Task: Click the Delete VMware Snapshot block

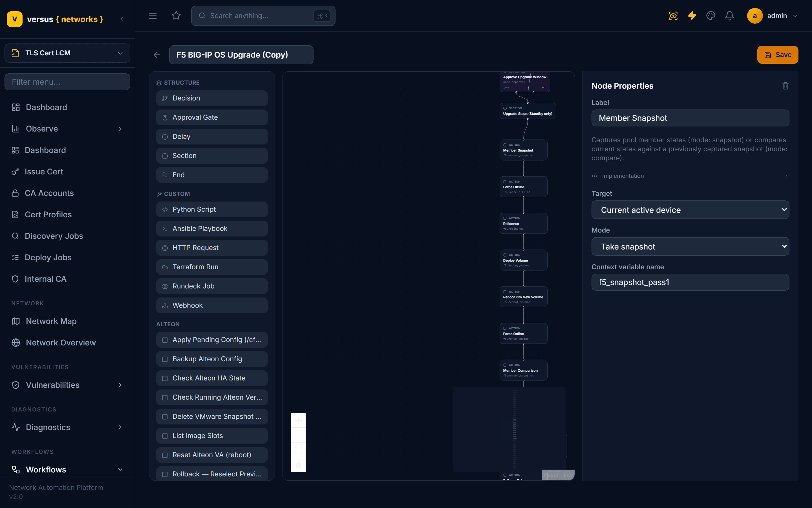Action: coord(212,416)
